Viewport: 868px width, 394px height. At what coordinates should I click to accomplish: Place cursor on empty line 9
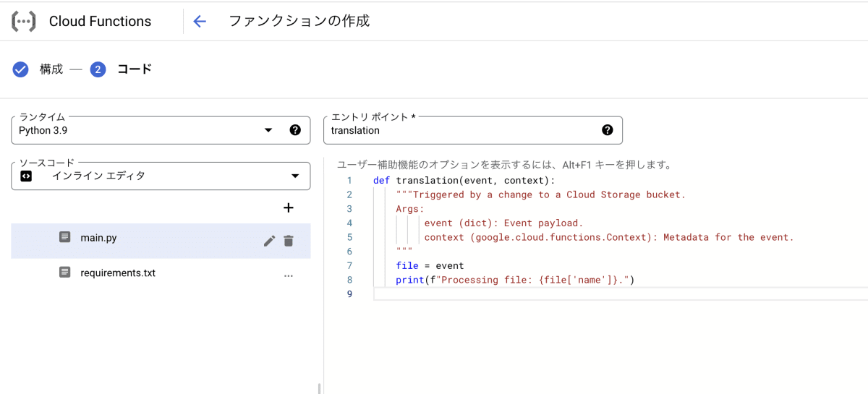(x=621, y=294)
